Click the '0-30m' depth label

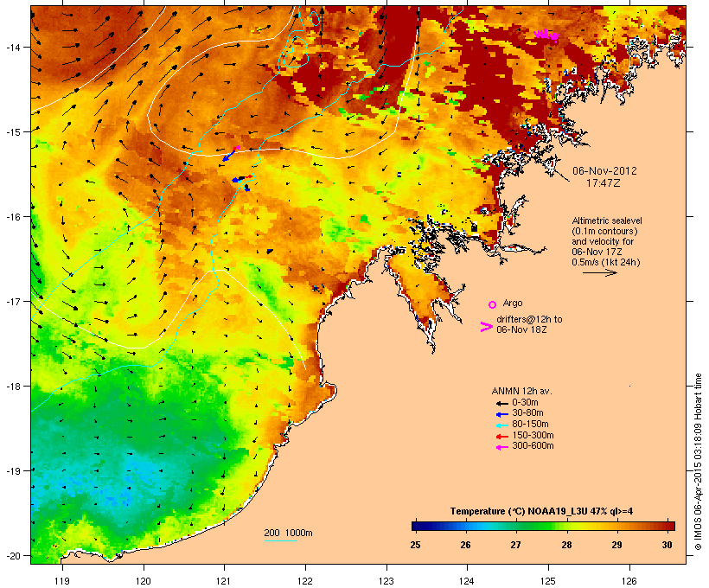525,403
